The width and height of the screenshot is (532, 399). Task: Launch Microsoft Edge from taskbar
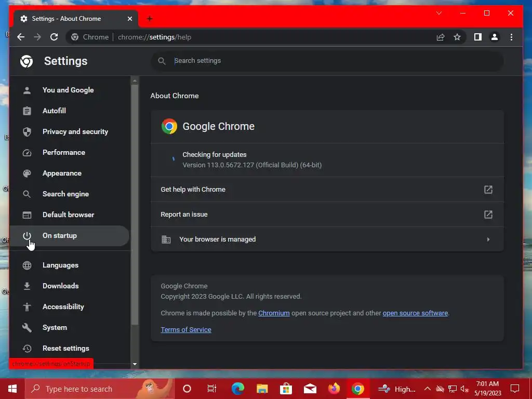pos(238,389)
